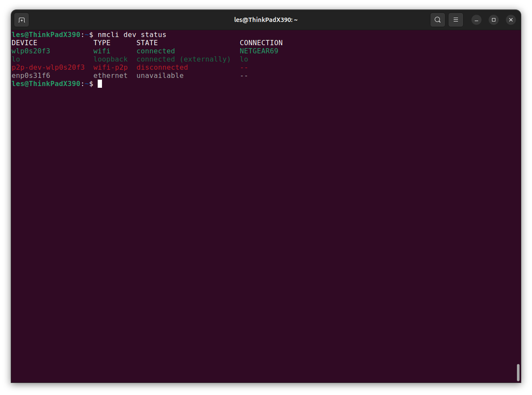
Task: Open a new terminal tab
Action: [x=21, y=20]
